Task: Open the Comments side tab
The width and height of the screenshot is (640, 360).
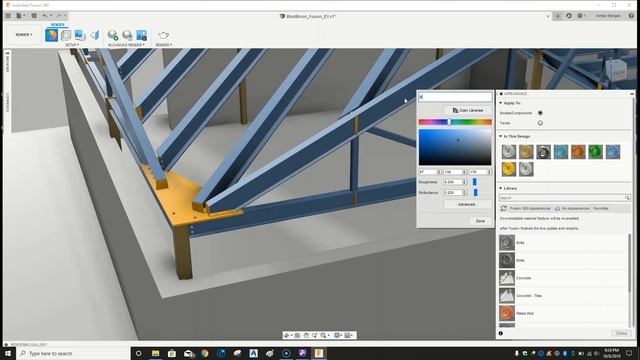Action: (7, 102)
